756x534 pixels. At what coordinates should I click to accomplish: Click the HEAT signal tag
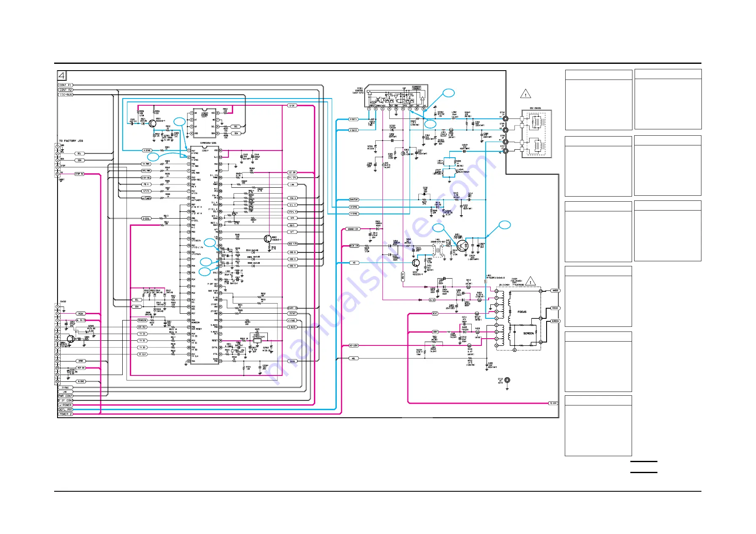click(435, 313)
